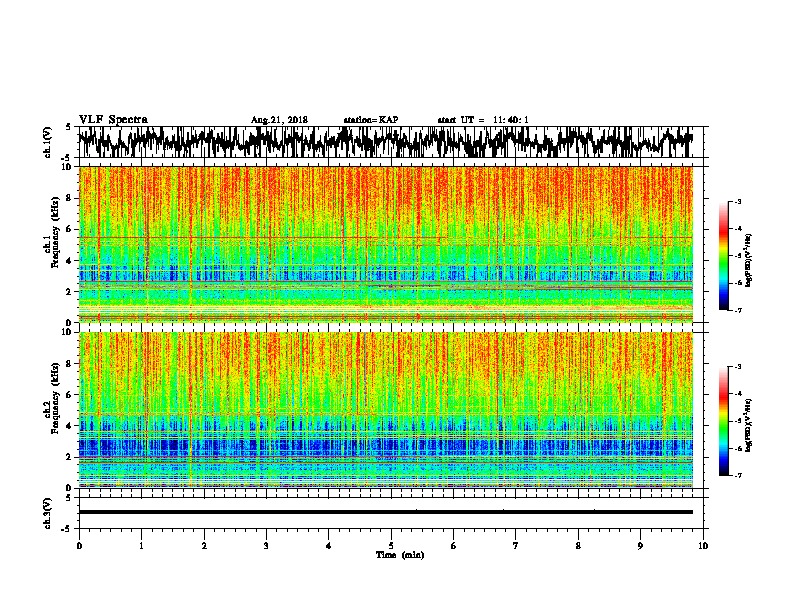Select the time axis tick label "8"
Viewport: 792px width, 612px height.
click(x=578, y=546)
